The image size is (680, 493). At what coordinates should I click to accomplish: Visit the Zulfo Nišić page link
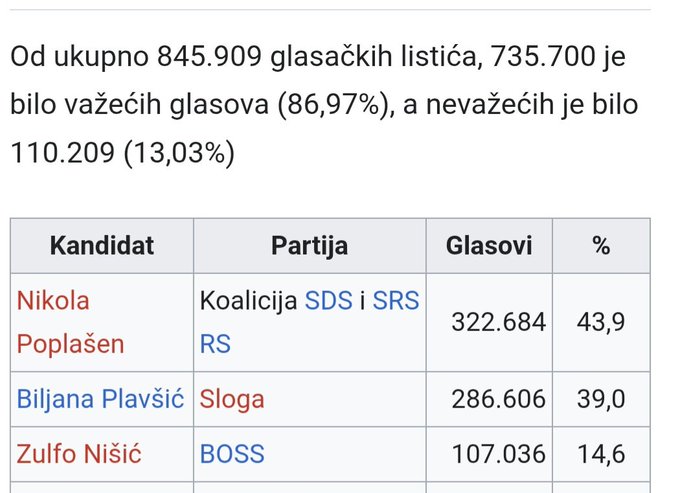tap(79, 453)
